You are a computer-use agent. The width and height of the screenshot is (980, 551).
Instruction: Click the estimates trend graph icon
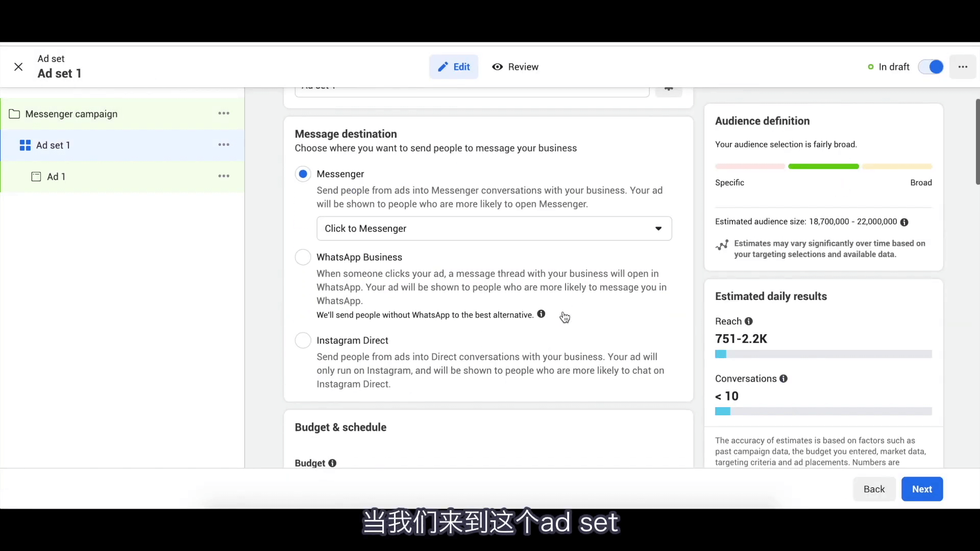(722, 245)
